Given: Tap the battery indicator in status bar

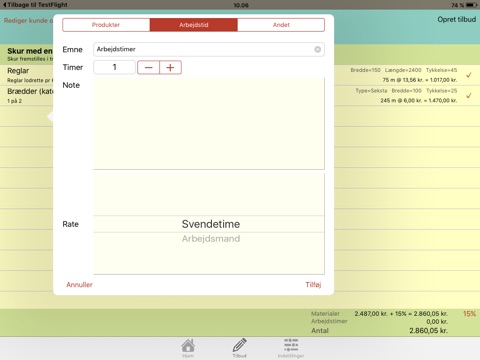Looking at the screenshot, I should click(x=472, y=5).
